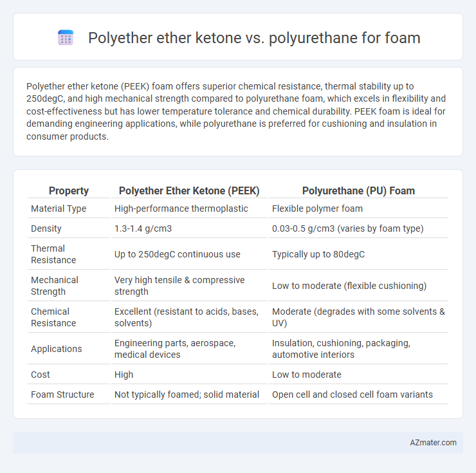The image size is (476, 473).
Task: Click the 'Insulation, cushioning, packaging, automotive interiors' cell
Action: 341,349
